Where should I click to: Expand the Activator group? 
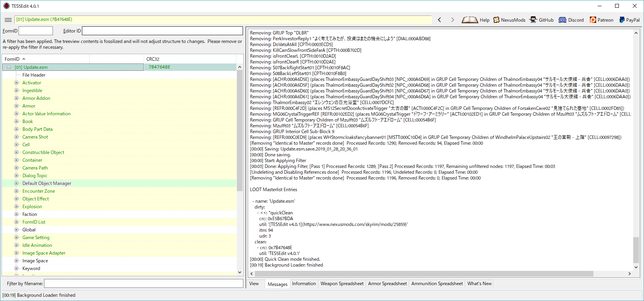click(17, 83)
